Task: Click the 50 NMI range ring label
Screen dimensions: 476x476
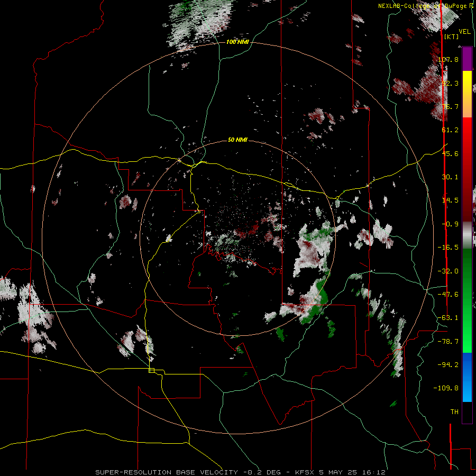Action: click(x=237, y=140)
